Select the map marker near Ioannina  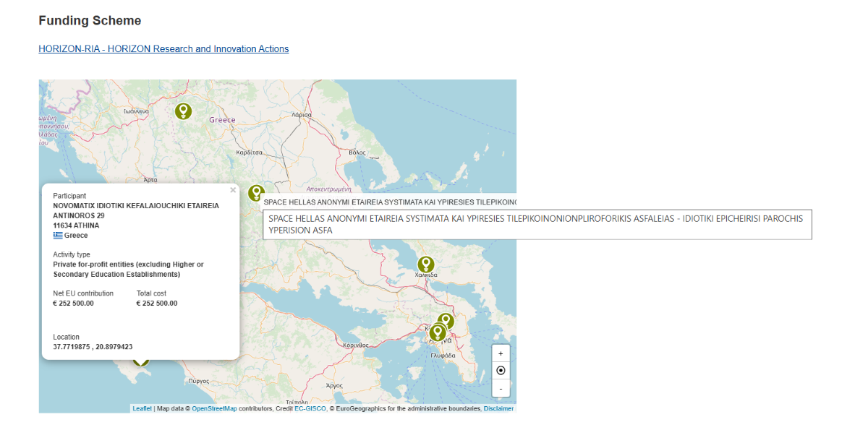(x=184, y=111)
